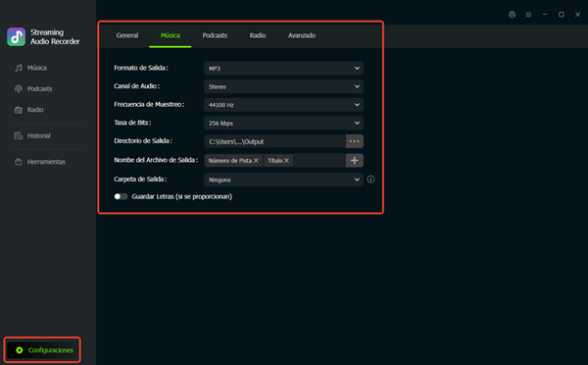Viewport: 588px width, 365px height.
Task: Expand the Formato de Salida dropdown
Action: click(283, 69)
